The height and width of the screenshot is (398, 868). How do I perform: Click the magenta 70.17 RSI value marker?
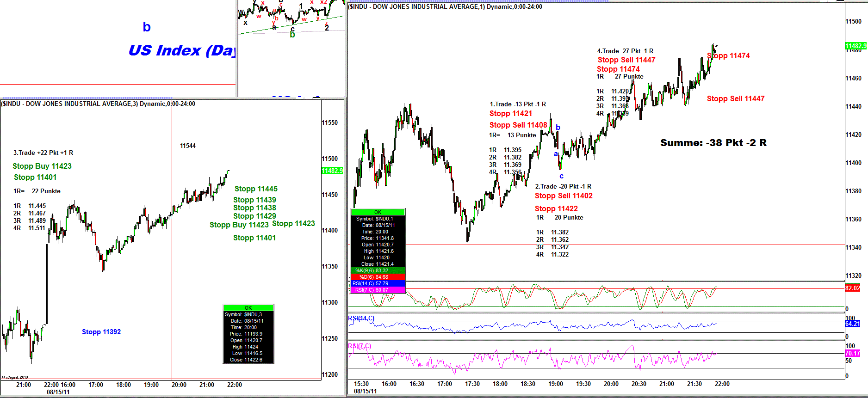click(852, 353)
